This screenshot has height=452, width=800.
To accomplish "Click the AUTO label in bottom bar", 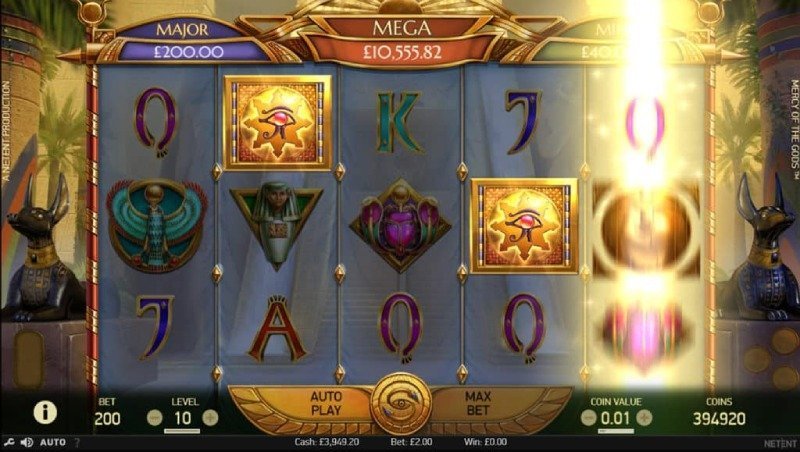I will click(x=53, y=442).
